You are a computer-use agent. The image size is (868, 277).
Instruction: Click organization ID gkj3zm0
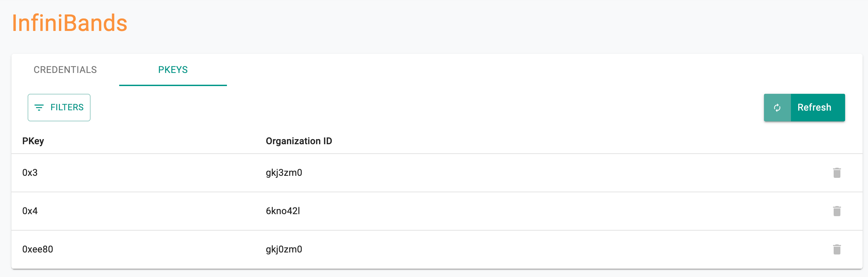point(284,173)
